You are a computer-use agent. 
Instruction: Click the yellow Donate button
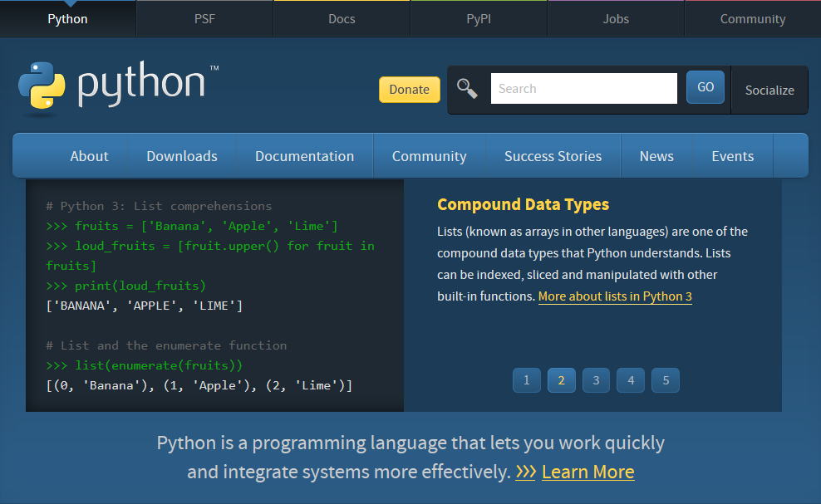coord(410,90)
